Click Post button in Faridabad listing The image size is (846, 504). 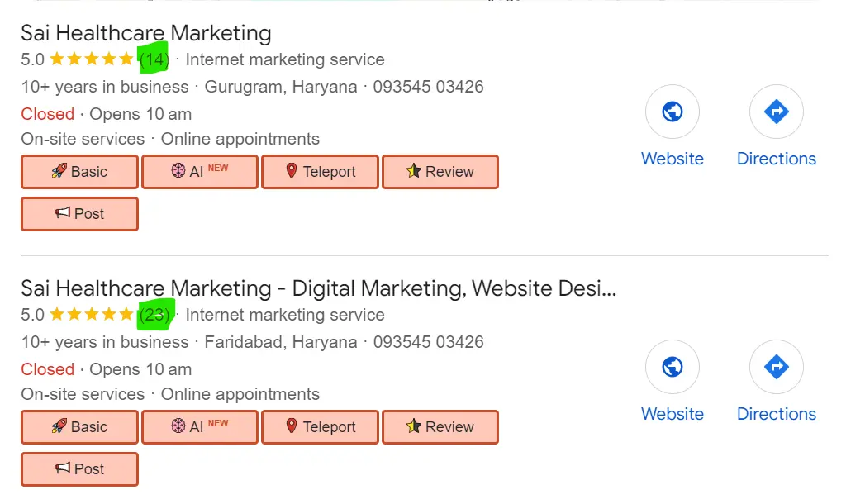80,469
